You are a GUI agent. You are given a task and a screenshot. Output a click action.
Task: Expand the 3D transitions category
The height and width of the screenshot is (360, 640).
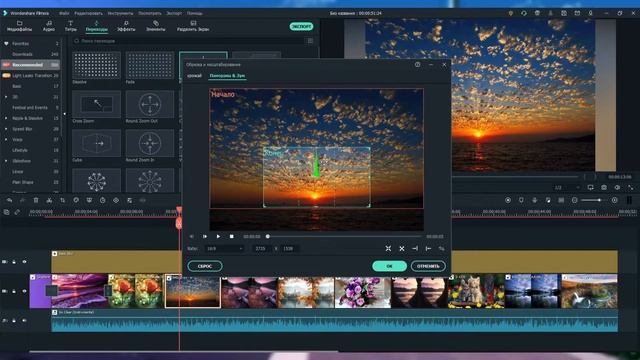6,97
